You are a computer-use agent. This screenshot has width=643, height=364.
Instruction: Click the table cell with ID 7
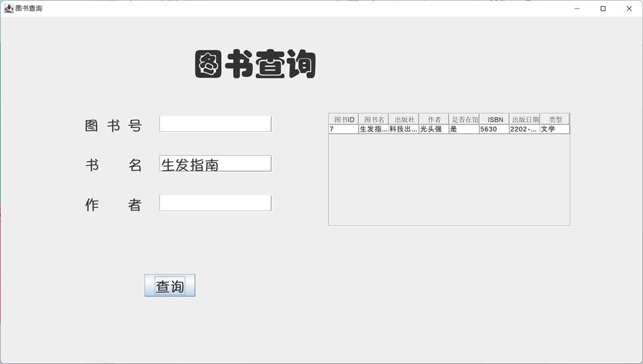pos(343,129)
